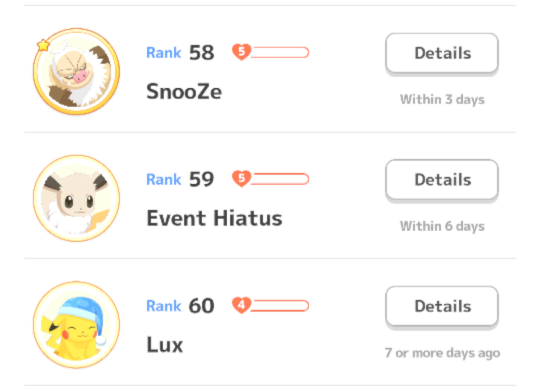
Task: Open Details for SnooZe
Action: click(442, 53)
